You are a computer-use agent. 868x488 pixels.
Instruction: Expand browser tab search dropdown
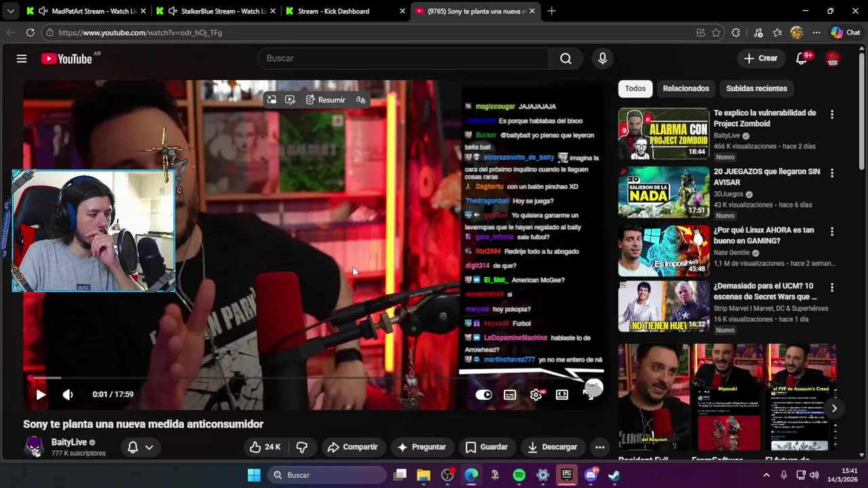click(9, 11)
